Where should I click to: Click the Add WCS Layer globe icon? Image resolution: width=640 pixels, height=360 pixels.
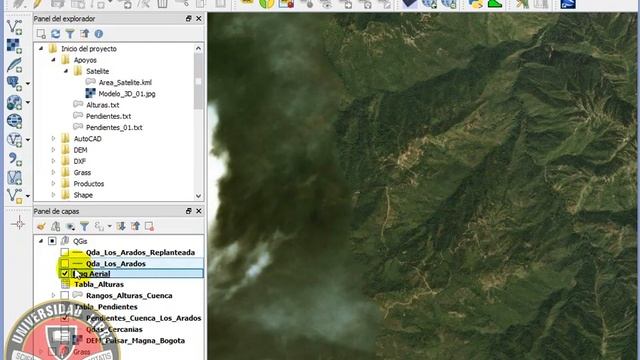coord(14,121)
